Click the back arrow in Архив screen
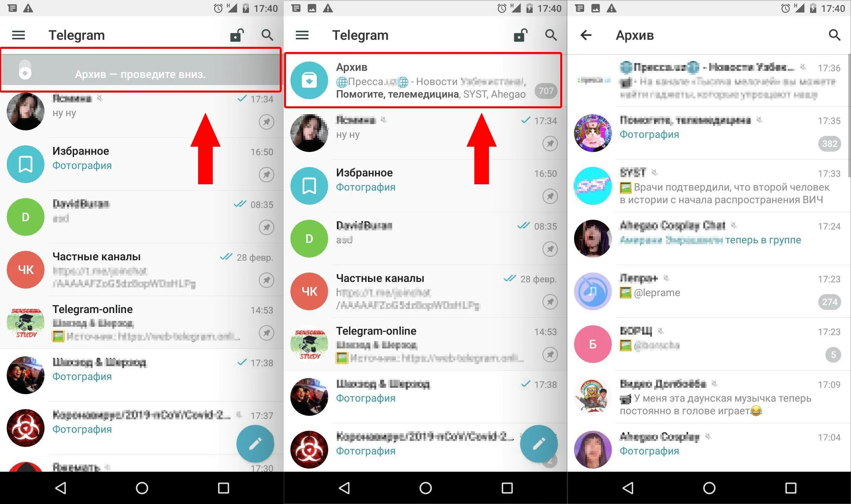This screenshot has width=851, height=504. point(585,34)
